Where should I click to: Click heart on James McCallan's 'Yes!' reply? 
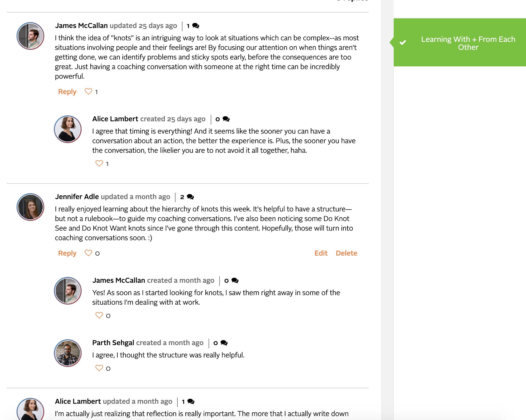point(99,315)
